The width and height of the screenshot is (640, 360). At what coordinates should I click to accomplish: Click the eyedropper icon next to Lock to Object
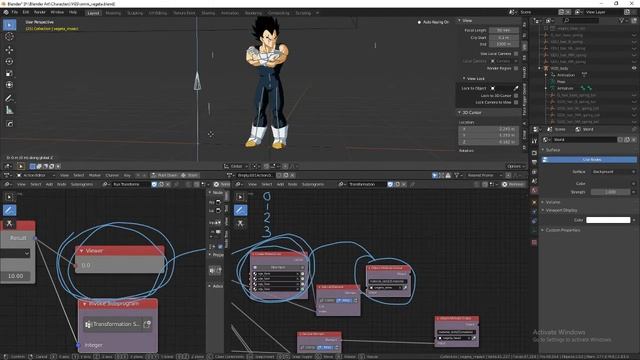[x=516, y=88]
